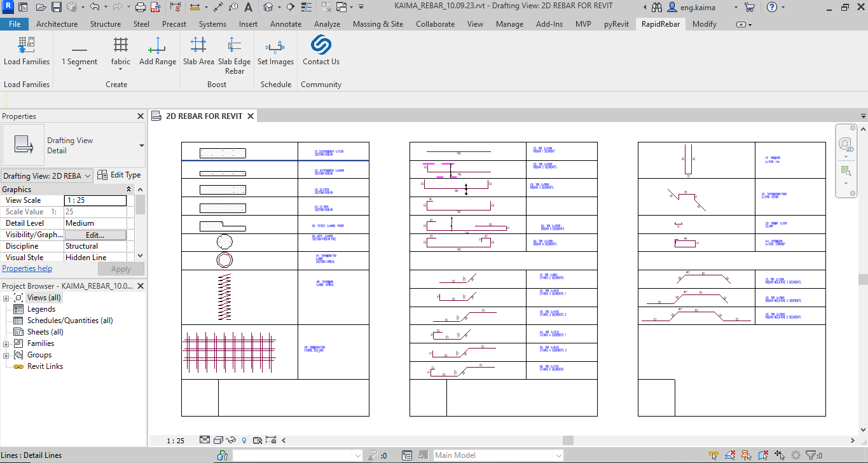This screenshot has width=868, height=463.
Task: Click the Save icon in quick access toolbar
Action: pos(56,8)
